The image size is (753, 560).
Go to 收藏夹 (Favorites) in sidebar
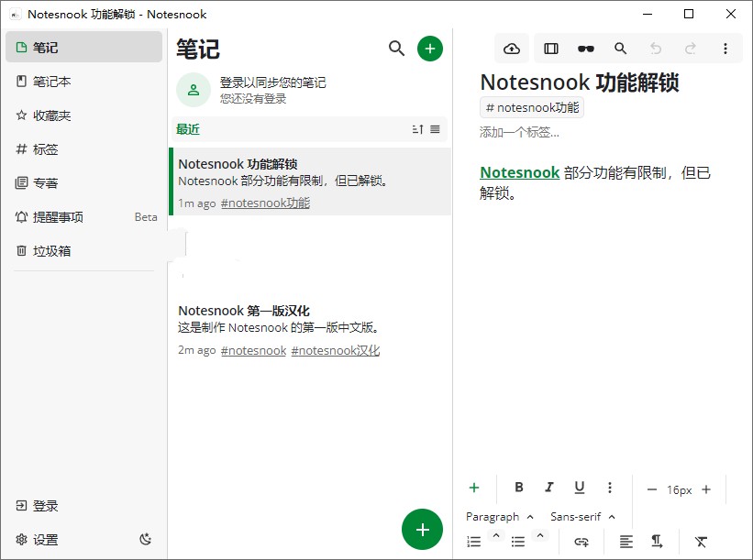(x=83, y=115)
